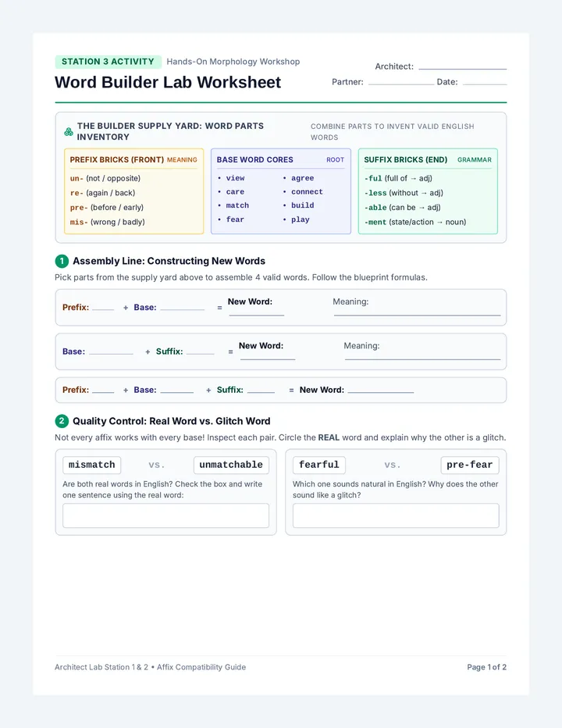Click the ROOT label

pyautogui.click(x=335, y=159)
